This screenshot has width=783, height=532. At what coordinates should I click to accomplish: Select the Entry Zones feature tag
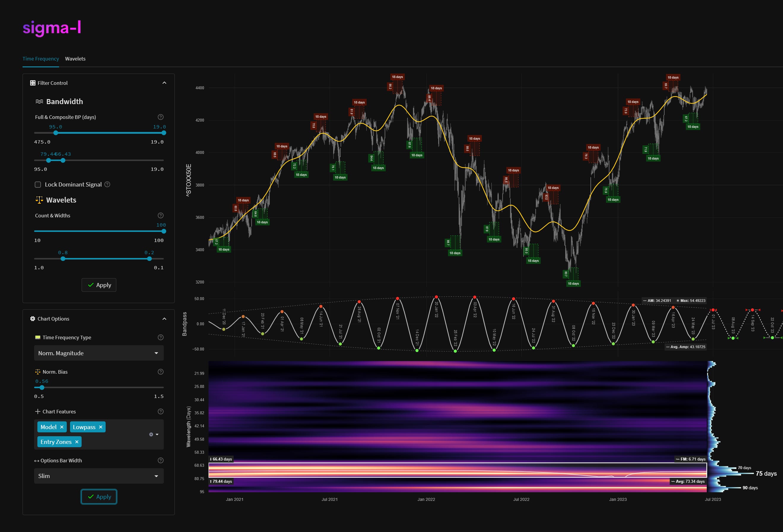coord(56,442)
